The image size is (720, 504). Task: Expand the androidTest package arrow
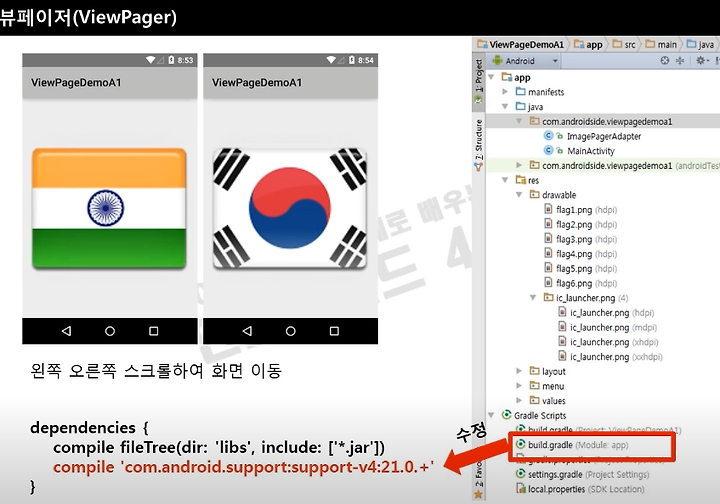pos(519,165)
